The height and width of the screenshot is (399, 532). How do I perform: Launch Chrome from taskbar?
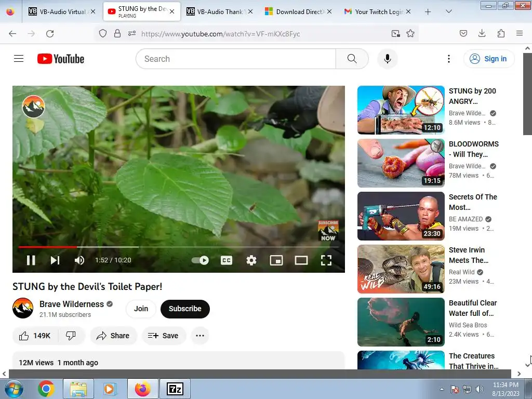click(x=46, y=389)
